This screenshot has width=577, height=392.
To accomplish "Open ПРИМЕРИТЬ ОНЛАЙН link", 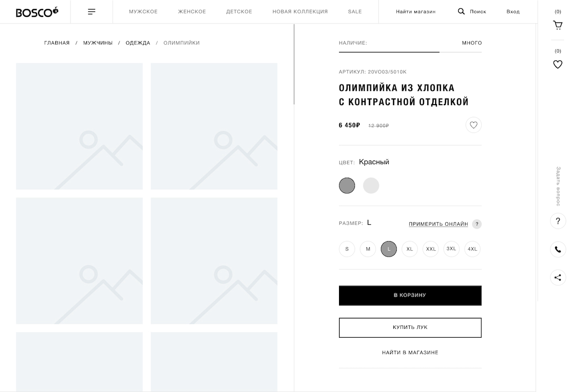I will point(438,224).
